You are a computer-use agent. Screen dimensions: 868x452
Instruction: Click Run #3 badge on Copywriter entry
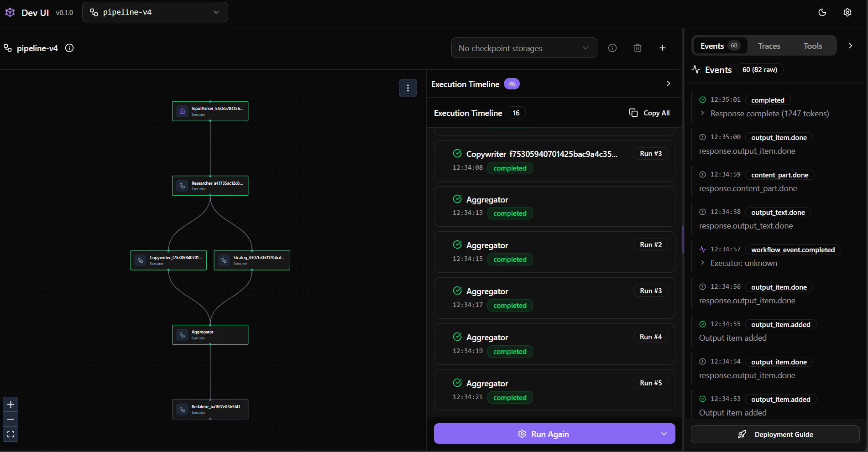[651, 154]
